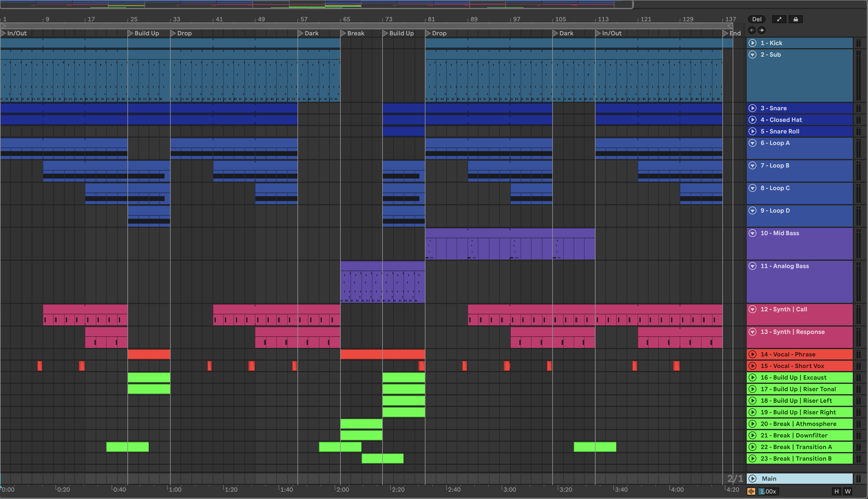868x499 pixels.
Task: Toggle the W optimize width button
Action: click(x=848, y=491)
